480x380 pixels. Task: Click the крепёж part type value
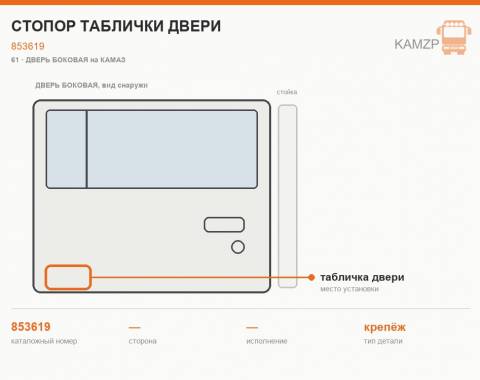pyautogui.click(x=385, y=327)
